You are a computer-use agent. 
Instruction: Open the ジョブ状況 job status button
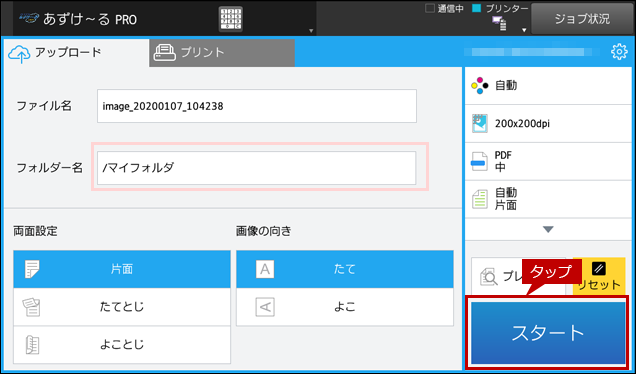point(582,19)
